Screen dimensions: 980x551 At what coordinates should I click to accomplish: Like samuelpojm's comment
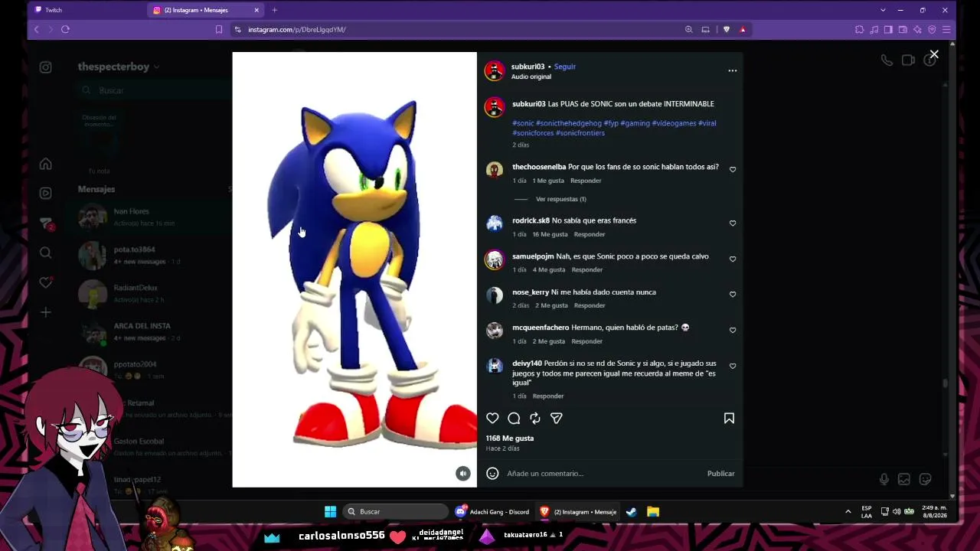733,259
